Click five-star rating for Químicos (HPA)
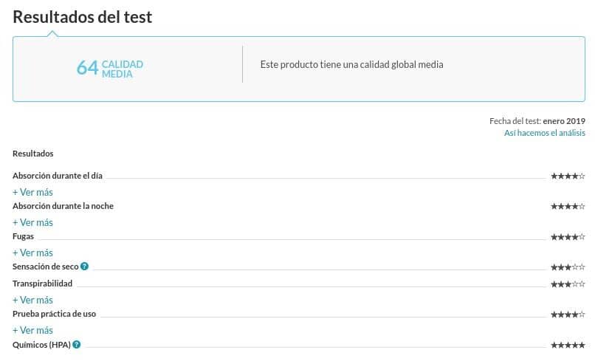 pos(568,345)
